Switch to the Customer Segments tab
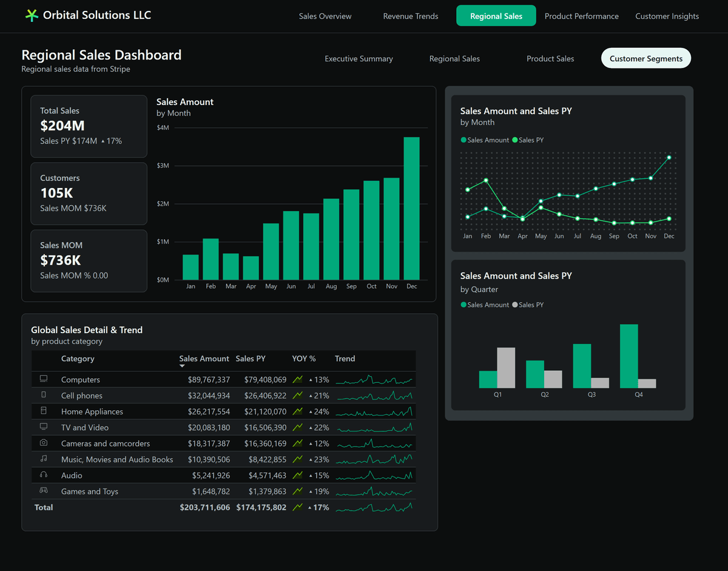 [645, 58]
